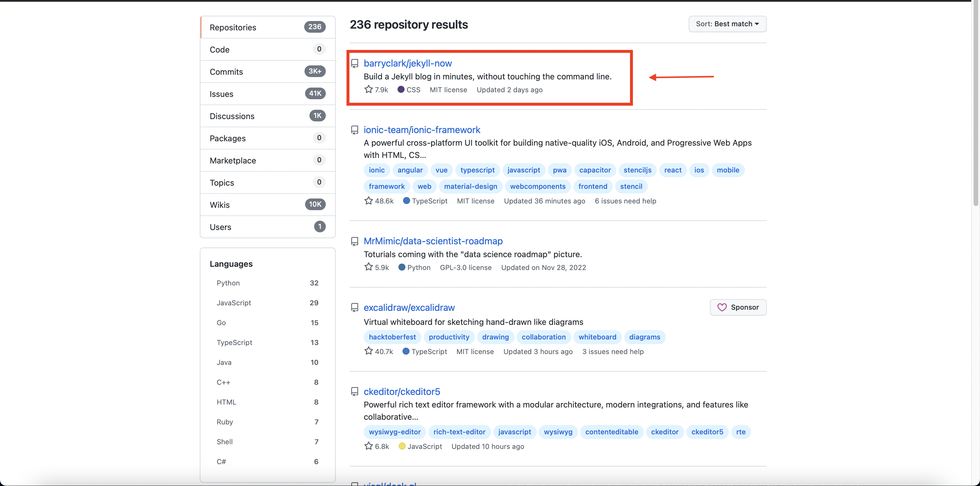Switch to the Marketplace results category
980x486 pixels.
(267, 160)
